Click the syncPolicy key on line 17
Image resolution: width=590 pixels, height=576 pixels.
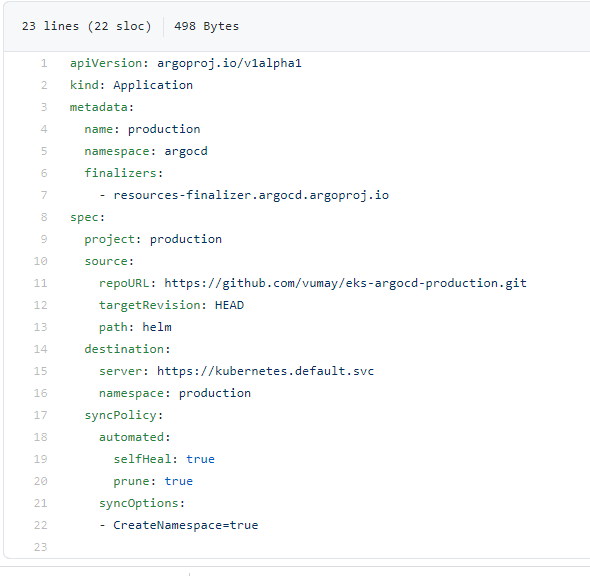coord(120,415)
